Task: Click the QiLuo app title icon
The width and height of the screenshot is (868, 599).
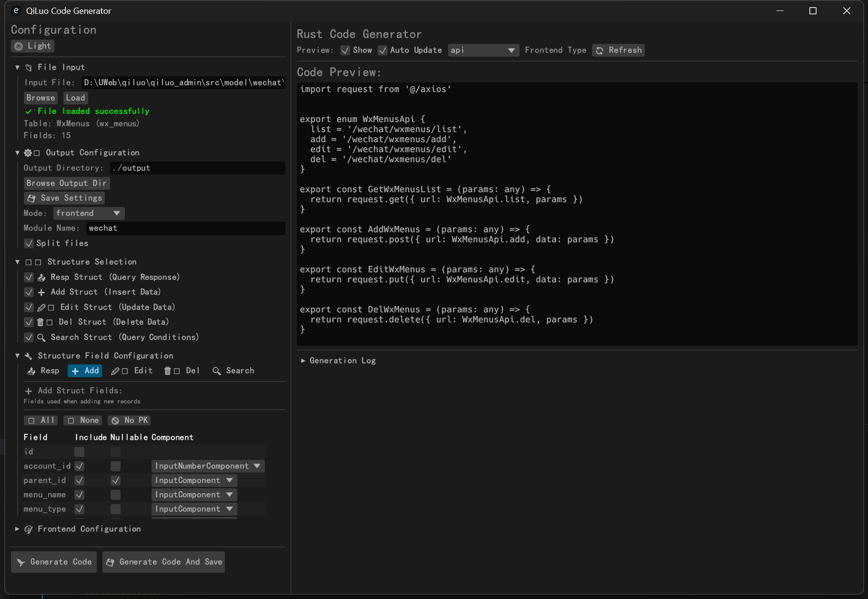Action: [16, 10]
